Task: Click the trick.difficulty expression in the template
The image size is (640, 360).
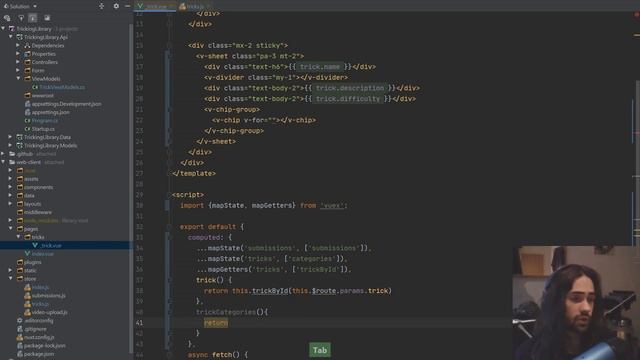Action: 348,98
